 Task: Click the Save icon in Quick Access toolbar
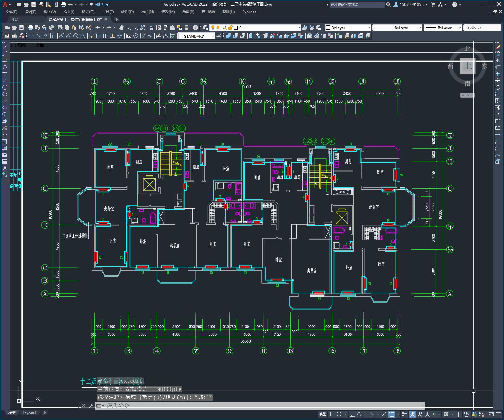coord(34,5)
